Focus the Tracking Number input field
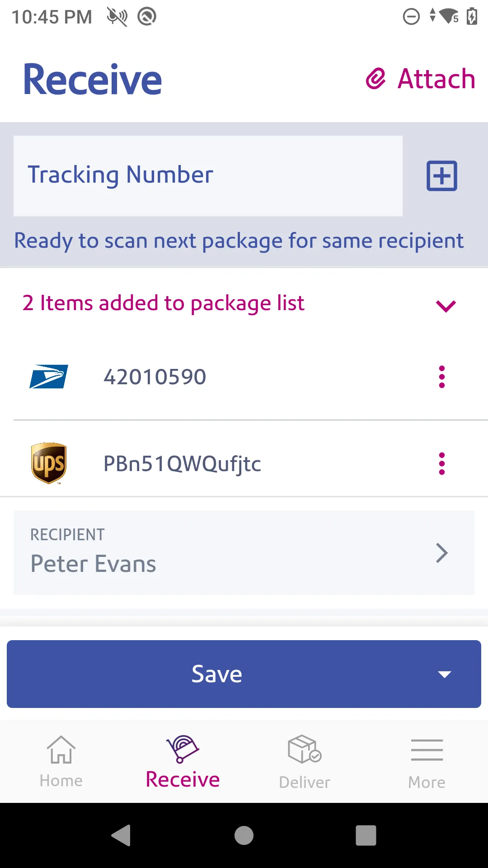Viewport: 488px width, 868px height. click(x=208, y=175)
